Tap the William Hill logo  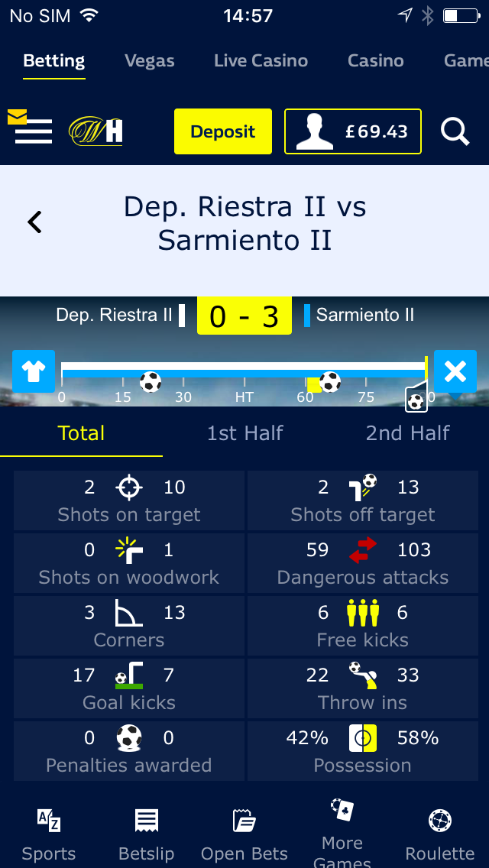[96, 131]
